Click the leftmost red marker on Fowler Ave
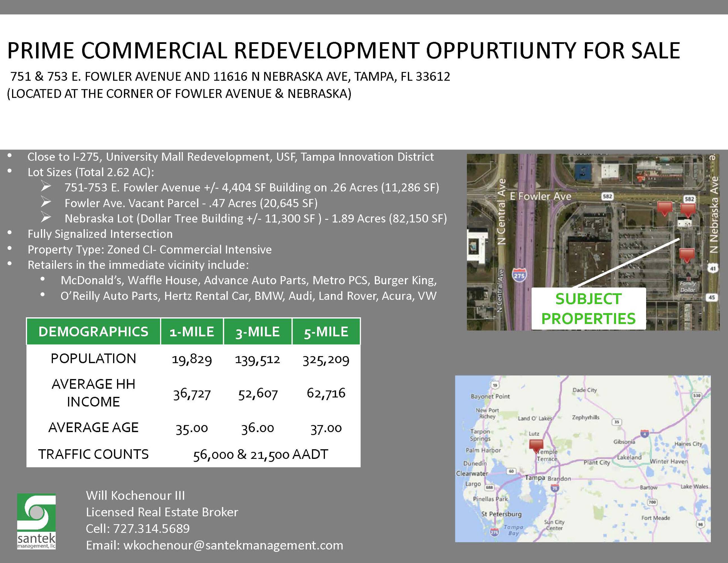This screenshot has width=728, height=563. pyautogui.click(x=664, y=209)
